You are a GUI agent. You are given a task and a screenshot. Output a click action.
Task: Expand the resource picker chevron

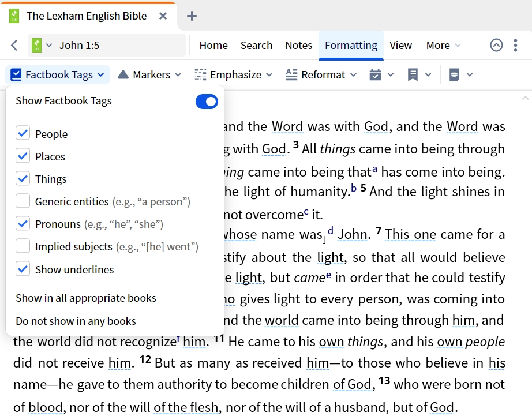coord(49,45)
